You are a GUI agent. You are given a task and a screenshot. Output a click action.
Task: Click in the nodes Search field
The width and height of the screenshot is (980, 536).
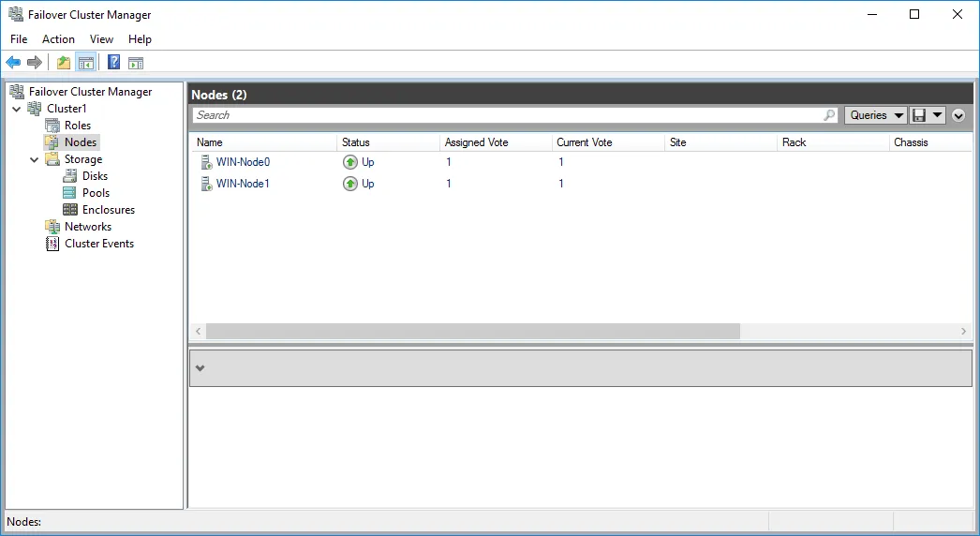pyautogui.click(x=506, y=115)
